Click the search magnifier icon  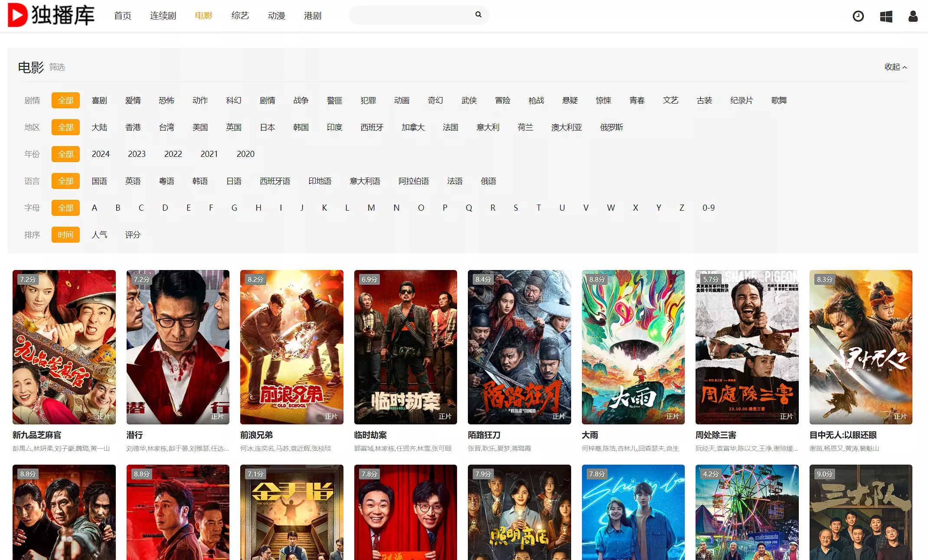click(478, 15)
